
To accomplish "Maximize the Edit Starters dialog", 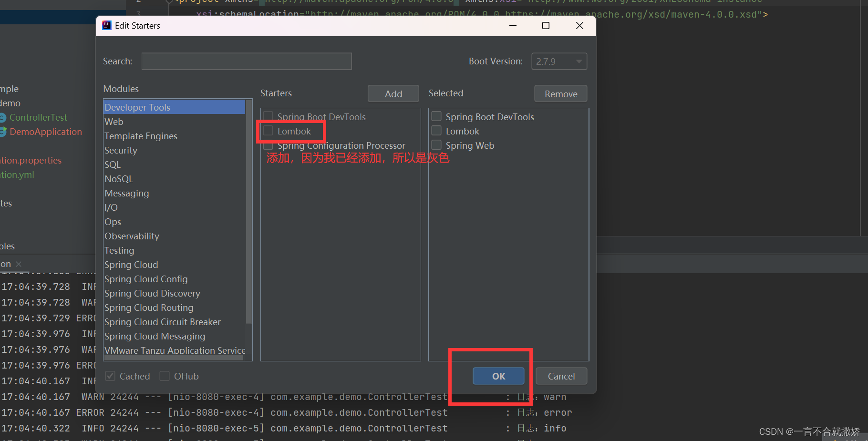I will pos(546,25).
